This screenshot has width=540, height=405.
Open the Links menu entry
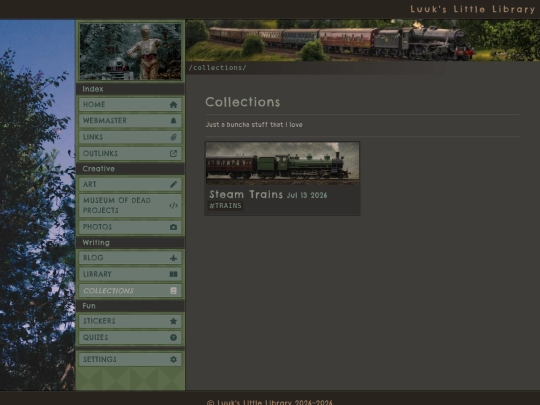[130, 137]
